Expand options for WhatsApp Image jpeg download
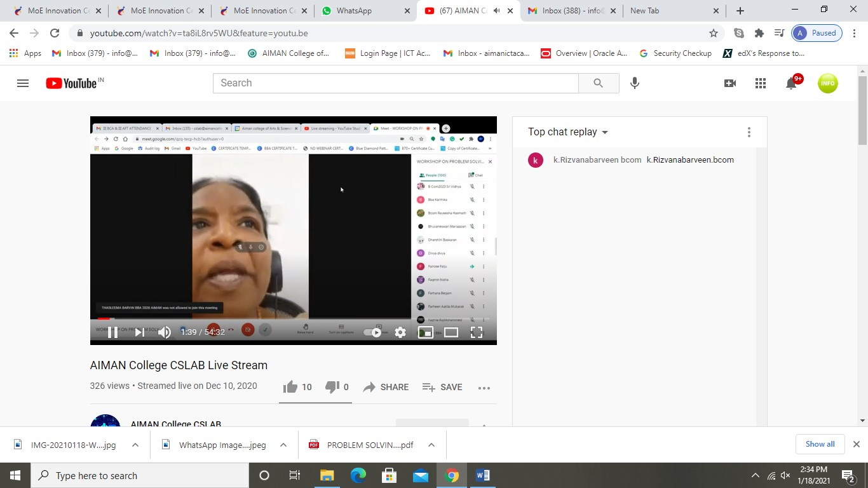The width and height of the screenshot is (868, 488). pos(283,445)
